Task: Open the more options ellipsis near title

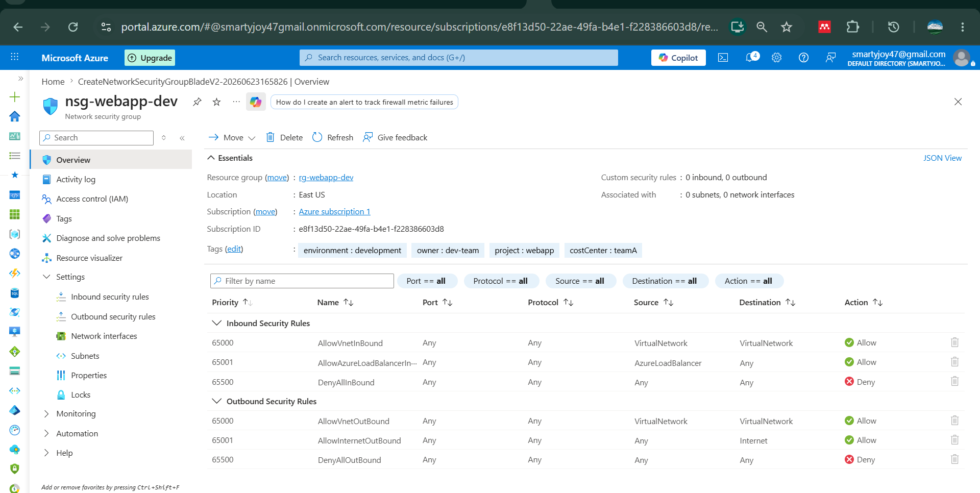Action: click(x=236, y=102)
